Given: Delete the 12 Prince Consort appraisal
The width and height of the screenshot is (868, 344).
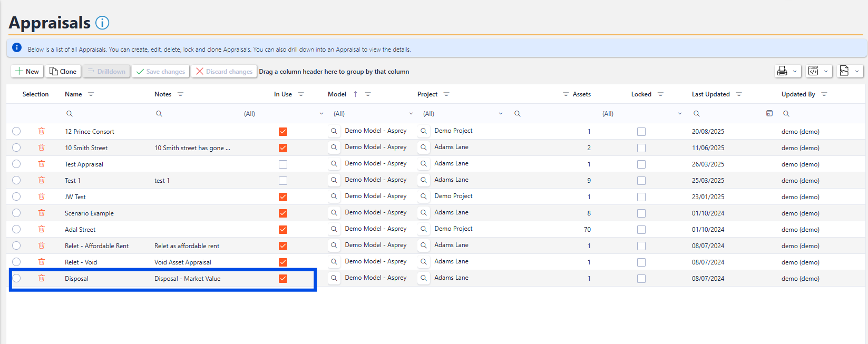Looking at the screenshot, I should (x=42, y=131).
